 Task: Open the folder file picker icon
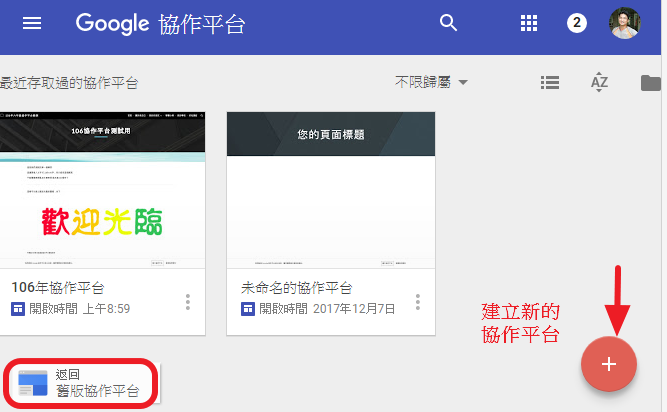[x=651, y=82]
